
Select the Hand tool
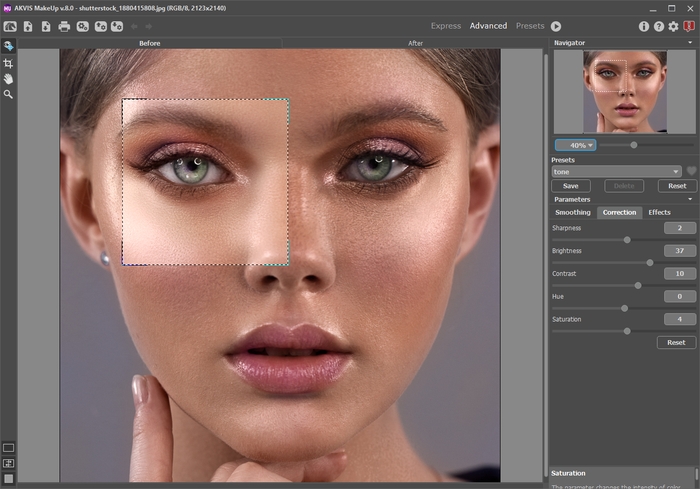pos(8,79)
